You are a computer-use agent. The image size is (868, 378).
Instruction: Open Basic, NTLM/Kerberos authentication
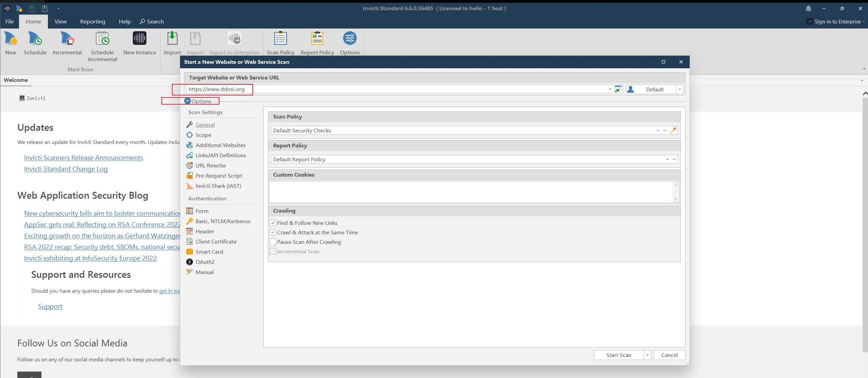(223, 221)
